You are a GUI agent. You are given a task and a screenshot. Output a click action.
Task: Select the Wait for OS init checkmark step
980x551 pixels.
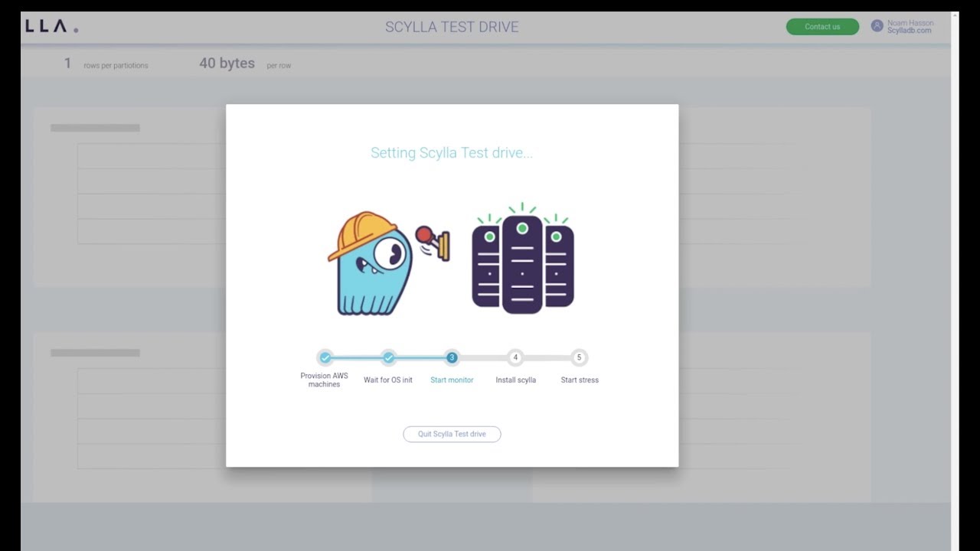point(388,357)
